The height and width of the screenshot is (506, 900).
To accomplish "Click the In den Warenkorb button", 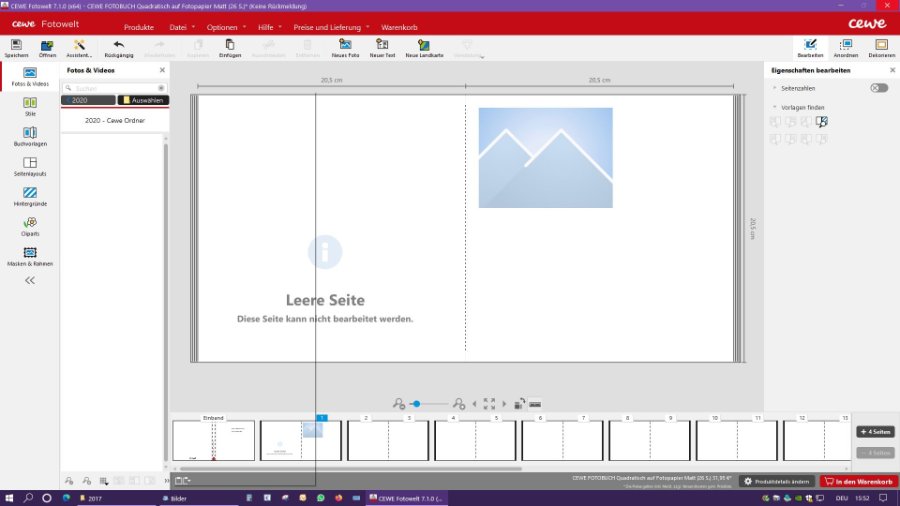I will tap(859, 481).
